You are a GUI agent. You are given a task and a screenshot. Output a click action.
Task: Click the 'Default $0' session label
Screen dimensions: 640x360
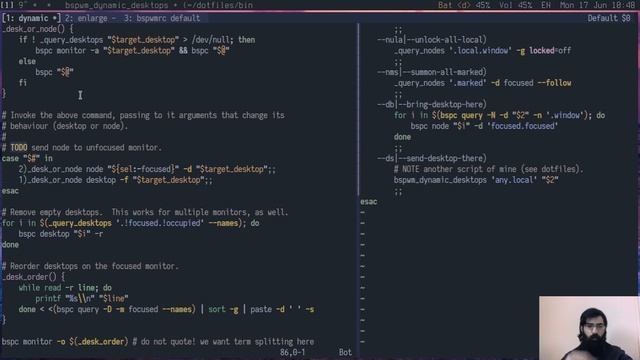(609, 18)
